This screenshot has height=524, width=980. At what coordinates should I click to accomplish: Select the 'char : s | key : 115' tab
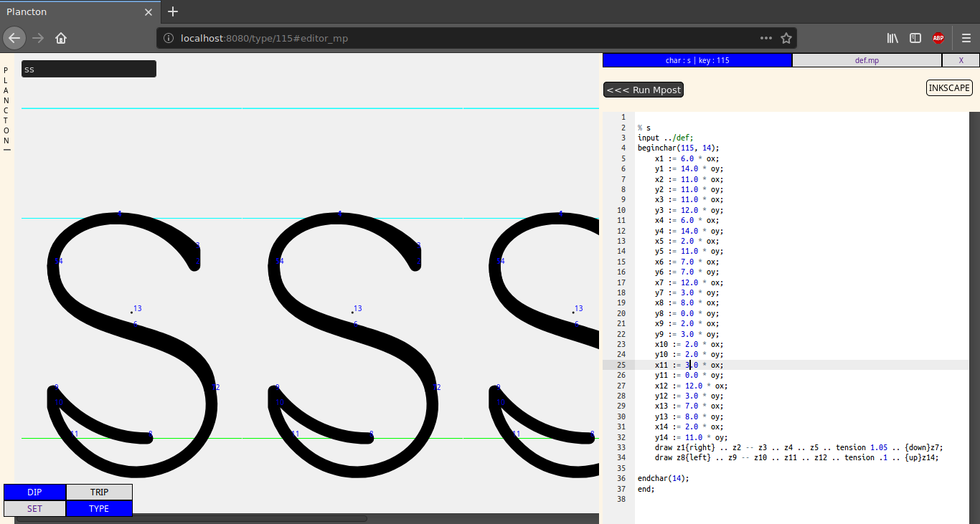pos(697,60)
